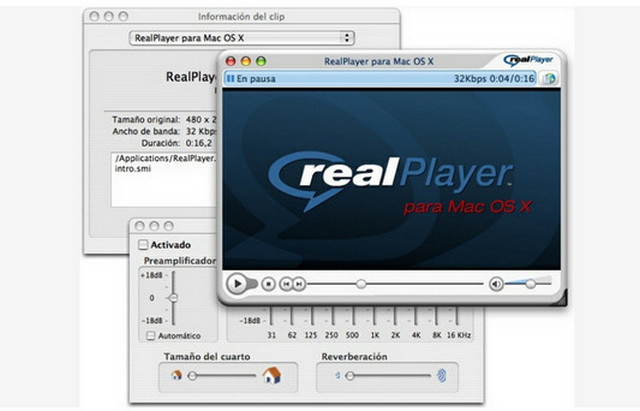
Task: Click the resize grip of RealPlayer window
Action: click(562, 299)
